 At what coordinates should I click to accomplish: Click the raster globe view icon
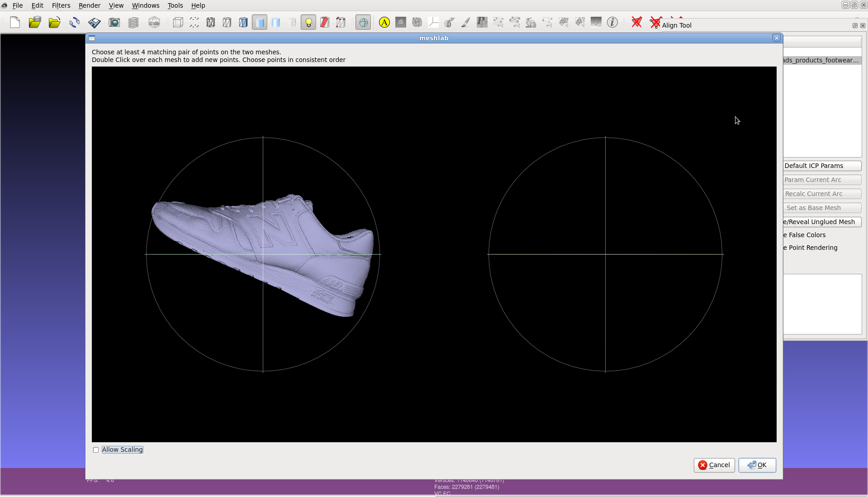[154, 22]
